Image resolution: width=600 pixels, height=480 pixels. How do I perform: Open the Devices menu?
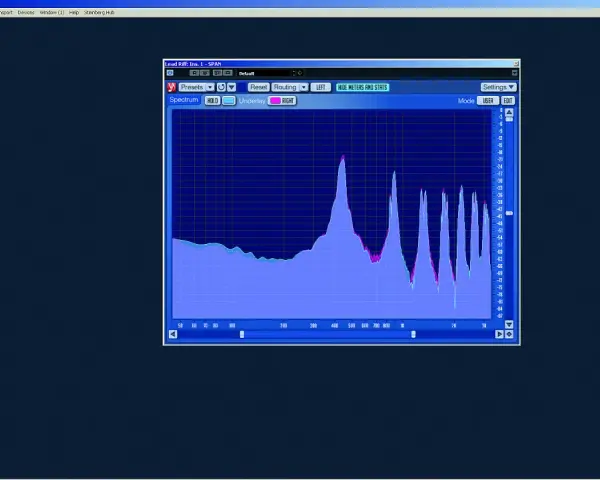pos(26,12)
